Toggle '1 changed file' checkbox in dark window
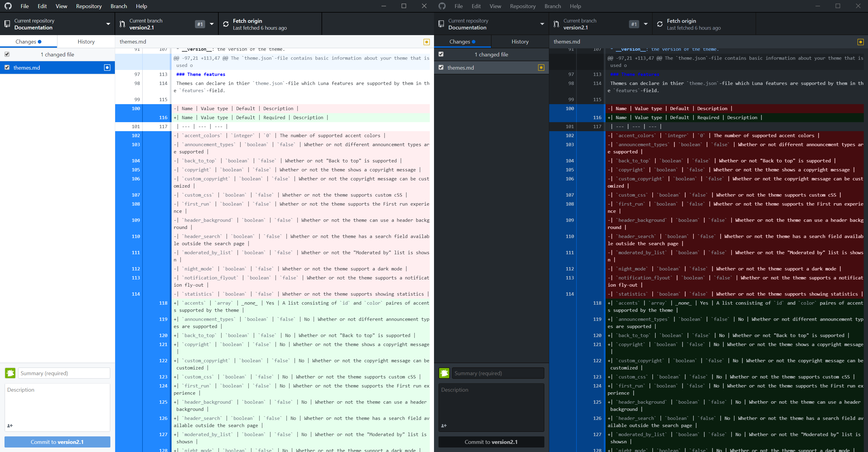Screen dimensions: 868x452 tap(441, 54)
